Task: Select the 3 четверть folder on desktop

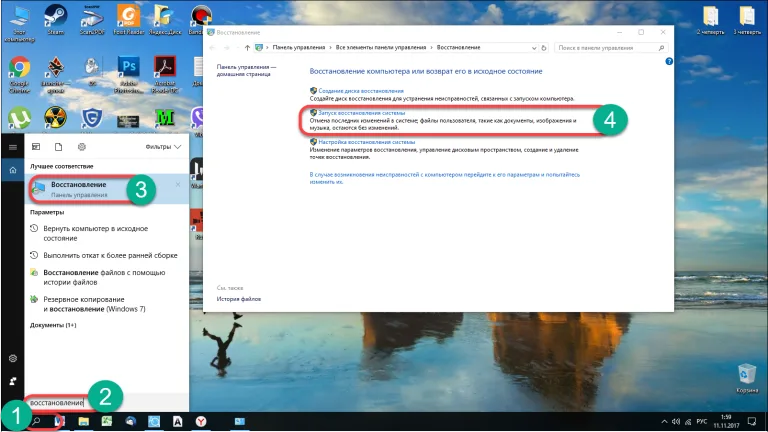Action: click(747, 20)
